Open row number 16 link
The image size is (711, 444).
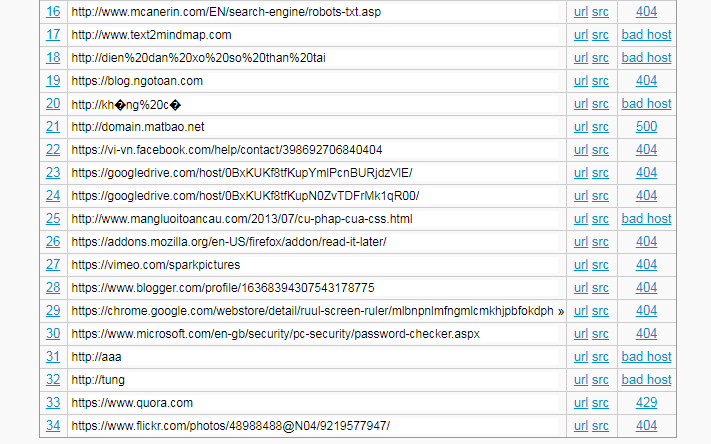[53, 12]
